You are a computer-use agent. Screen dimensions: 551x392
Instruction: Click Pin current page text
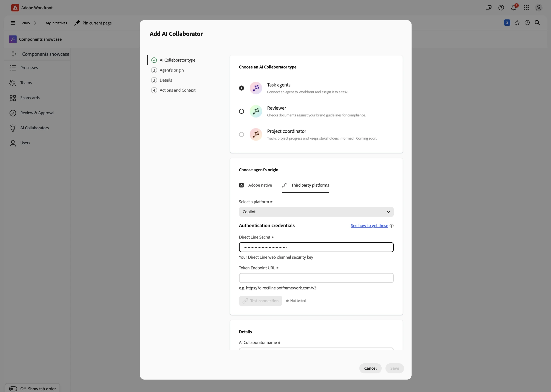[x=97, y=23]
